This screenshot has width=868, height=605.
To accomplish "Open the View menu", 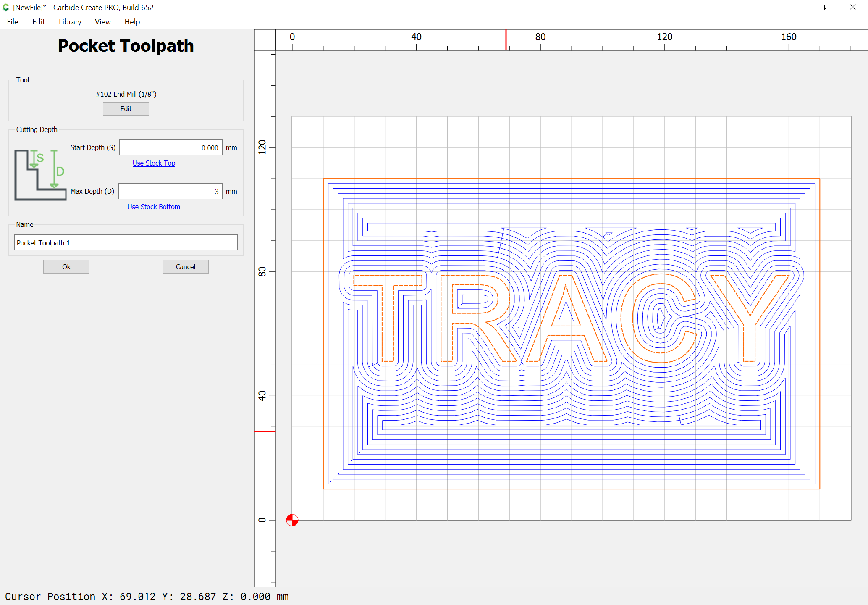I will pyautogui.click(x=103, y=22).
